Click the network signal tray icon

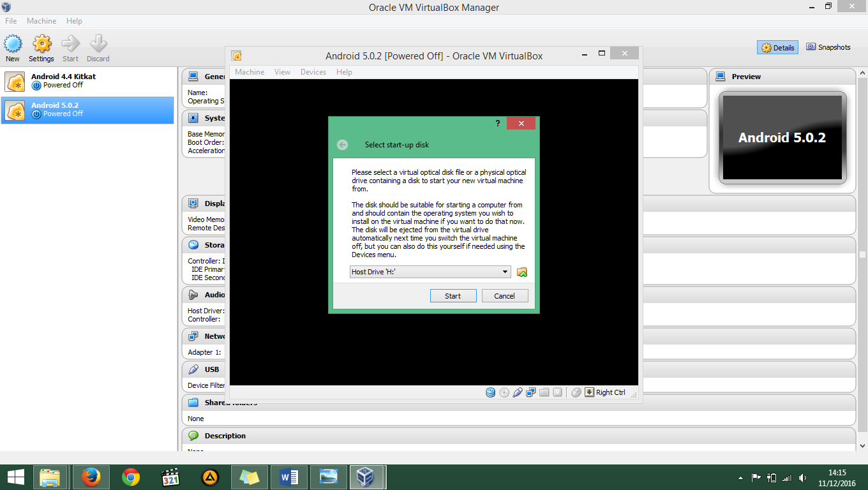[x=787, y=477]
